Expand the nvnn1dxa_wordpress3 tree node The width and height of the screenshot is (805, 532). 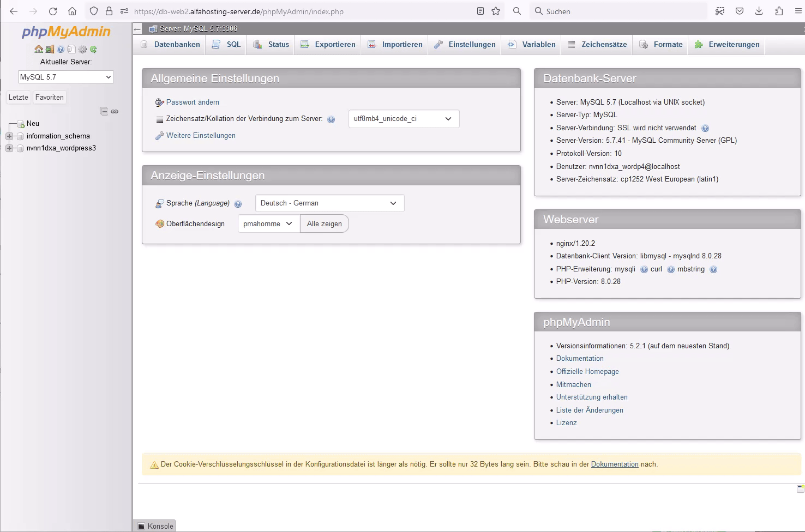coord(9,148)
